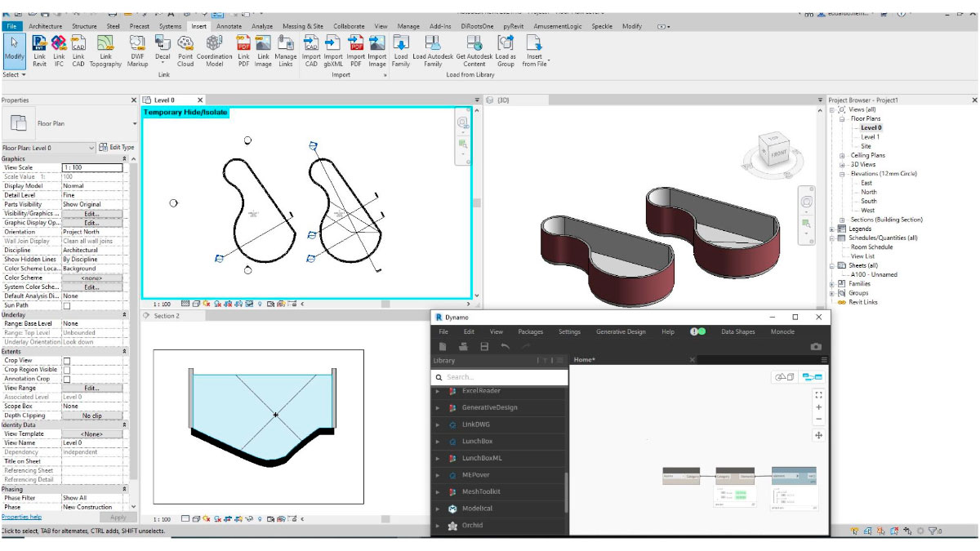
Task: Click Undo arrow in Dynamo toolbar
Action: click(506, 347)
